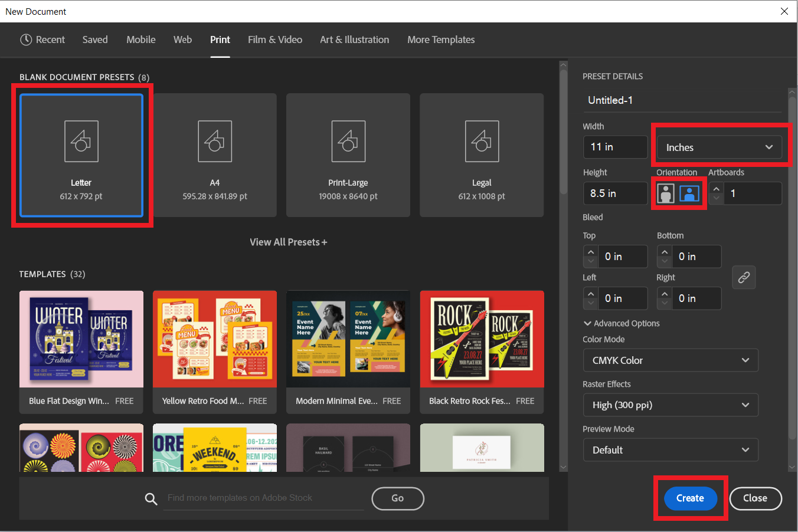Open the More Templates tab
Screen dimensions: 798x532
(441, 40)
